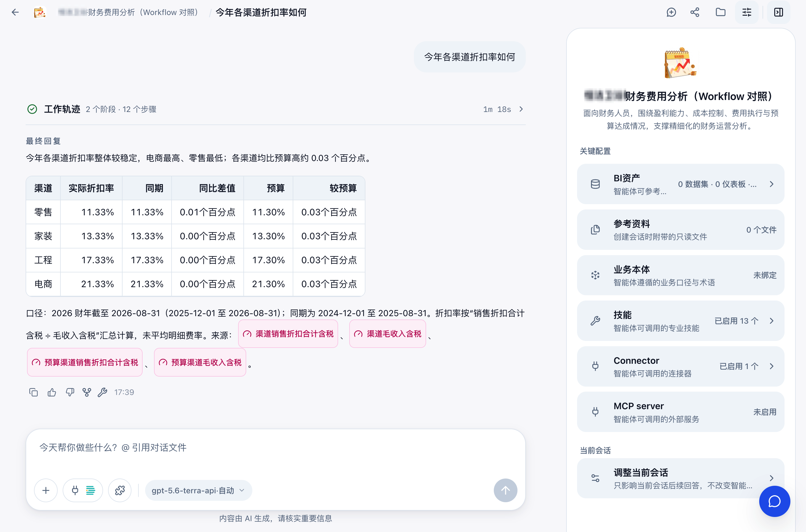
Task: Open the 参考资料 card
Action: (680, 230)
